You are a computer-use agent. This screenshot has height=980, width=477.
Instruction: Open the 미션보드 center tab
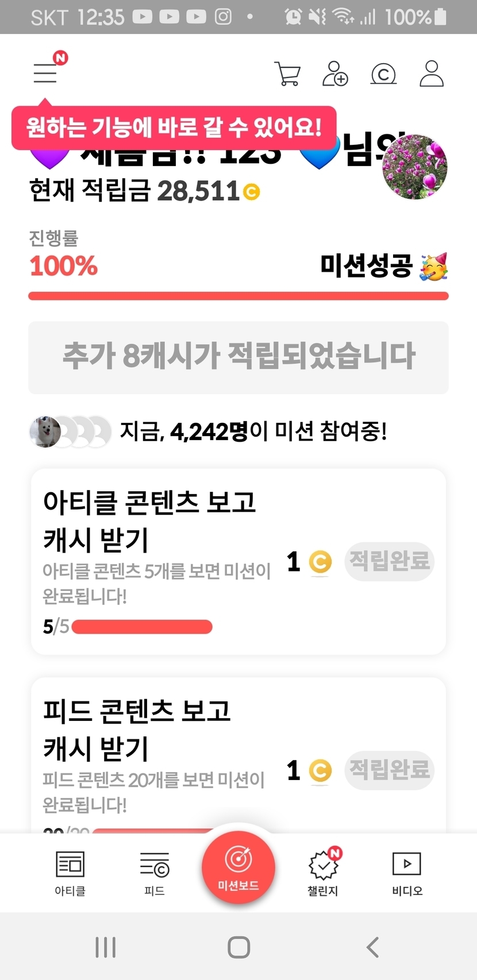[x=238, y=867]
